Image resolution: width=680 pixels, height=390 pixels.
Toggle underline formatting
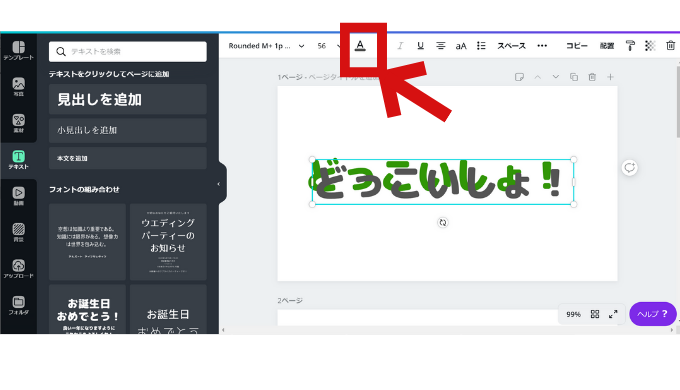(420, 46)
